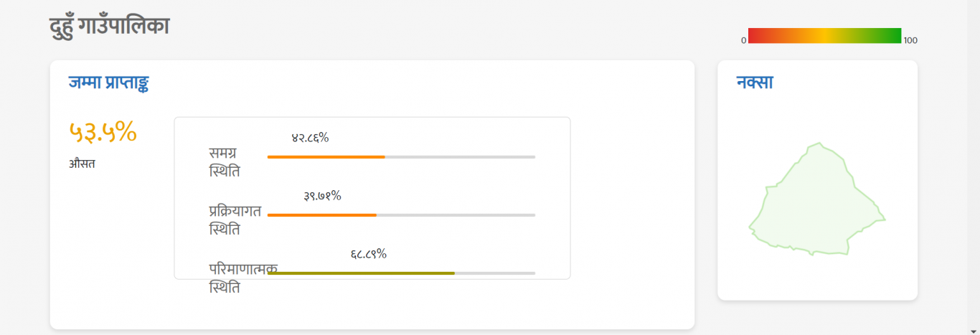Click the 0 label beside the legend
Image resolution: width=980 pixels, height=335 pixels.
pyautogui.click(x=744, y=40)
